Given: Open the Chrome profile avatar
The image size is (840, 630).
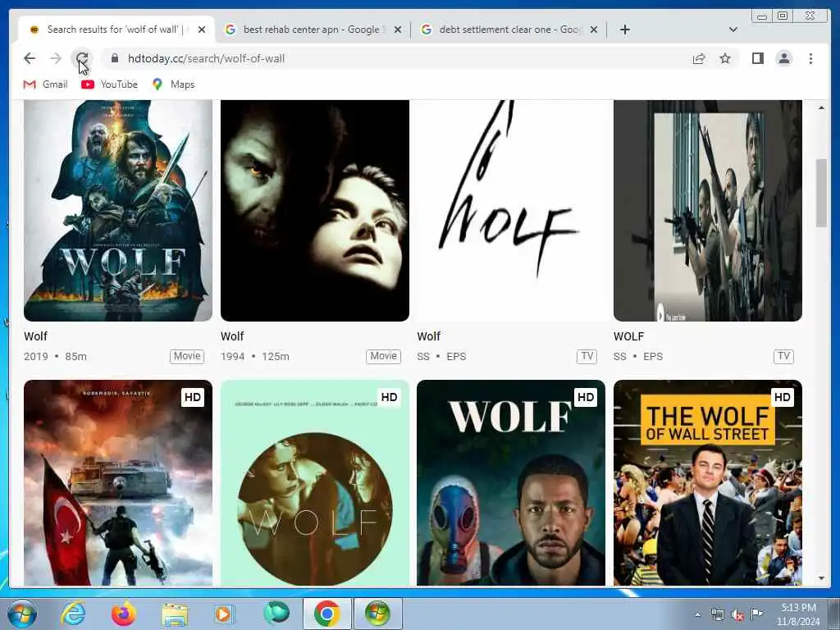Looking at the screenshot, I should point(783,58).
